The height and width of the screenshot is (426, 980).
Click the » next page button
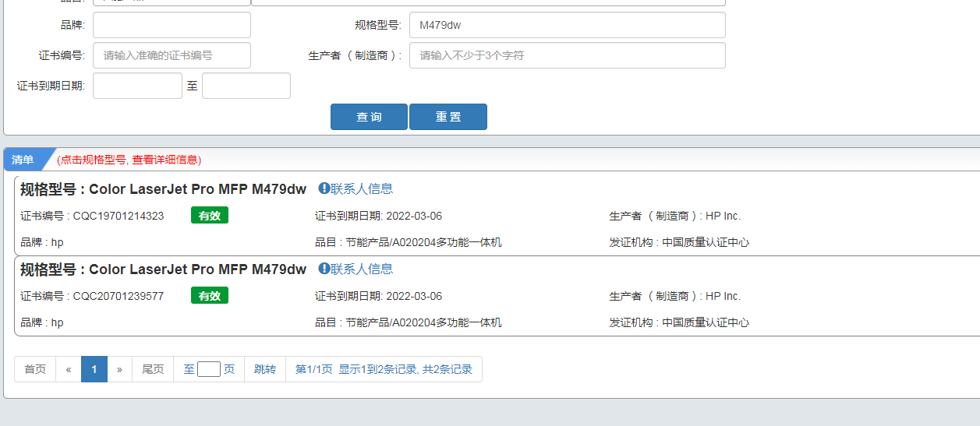119,369
